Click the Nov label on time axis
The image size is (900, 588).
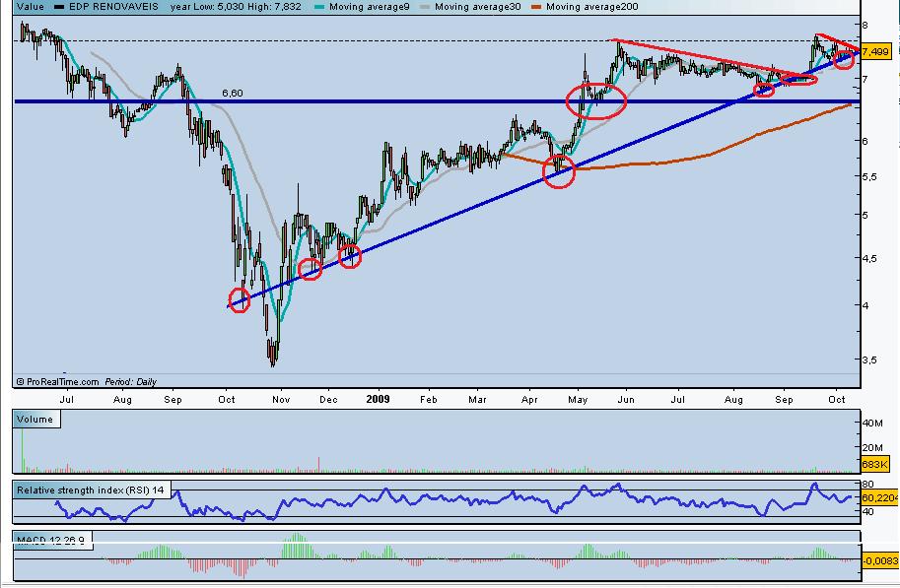pyautogui.click(x=281, y=399)
